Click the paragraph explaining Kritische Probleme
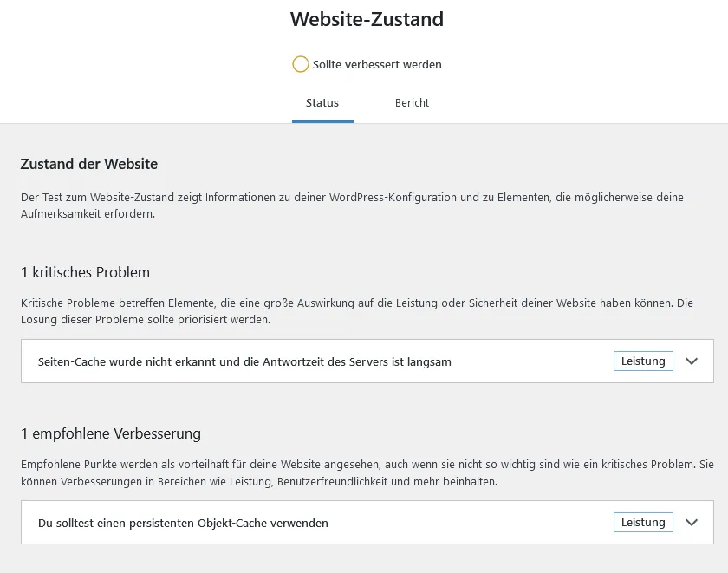The height and width of the screenshot is (573, 728). pyautogui.click(x=356, y=311)
